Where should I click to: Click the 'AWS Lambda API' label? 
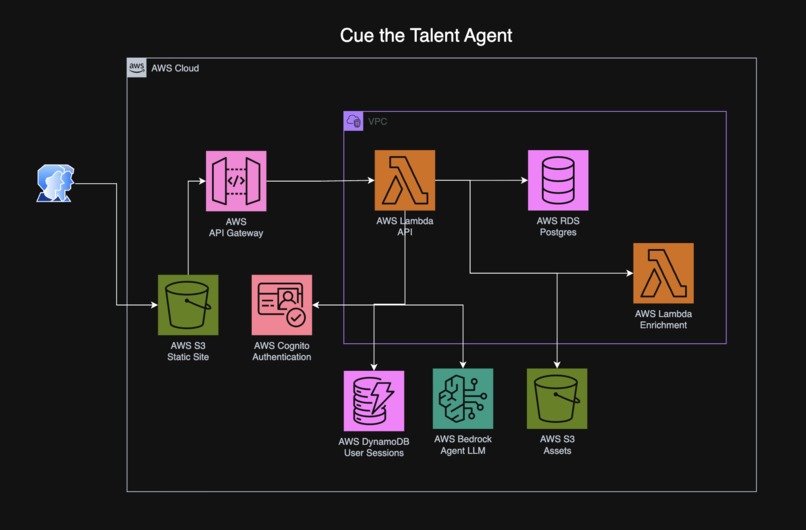pyautogui.click(x=405, y=226)
